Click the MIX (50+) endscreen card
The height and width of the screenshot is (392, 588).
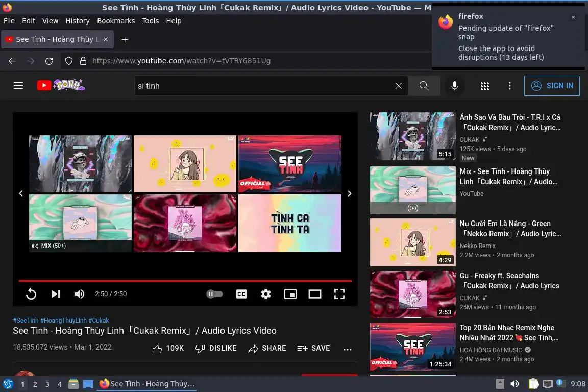coord(80,223)
